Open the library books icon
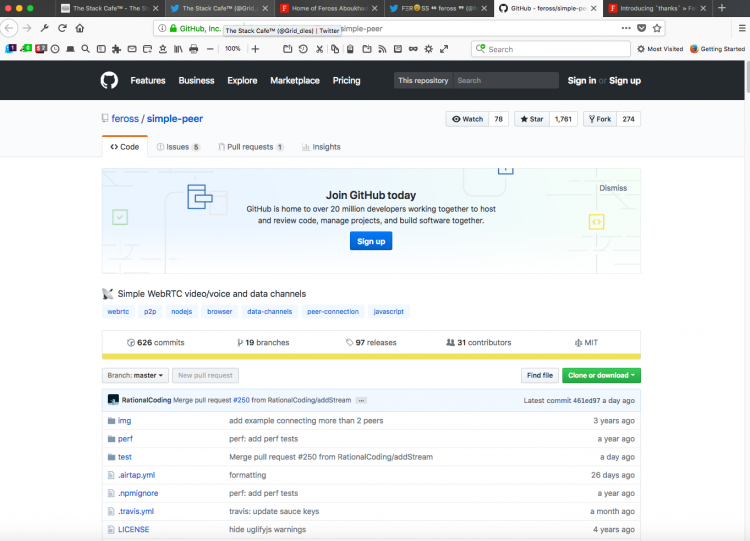This screenshot has height=541, width=750. click(178, 49)
